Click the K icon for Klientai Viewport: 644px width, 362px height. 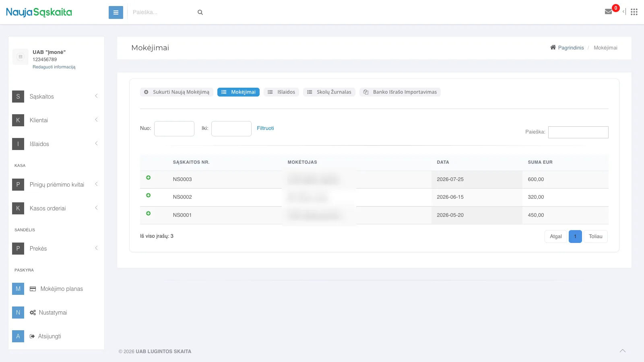18,120
